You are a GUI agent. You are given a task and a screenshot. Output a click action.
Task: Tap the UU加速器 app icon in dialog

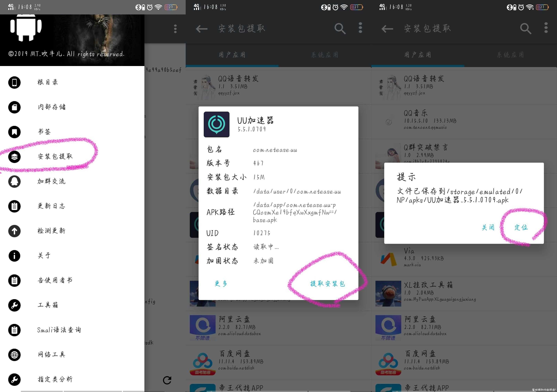[x=216, y=124]
